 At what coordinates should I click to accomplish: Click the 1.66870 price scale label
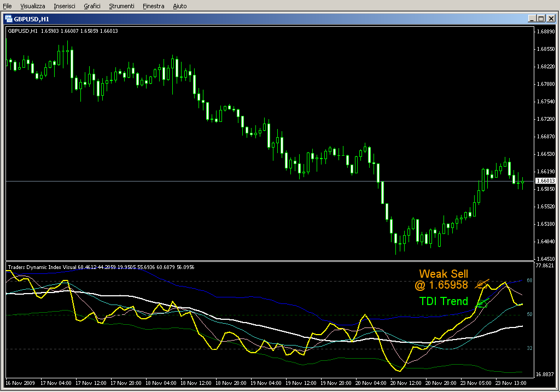click(x=546, y=136)
